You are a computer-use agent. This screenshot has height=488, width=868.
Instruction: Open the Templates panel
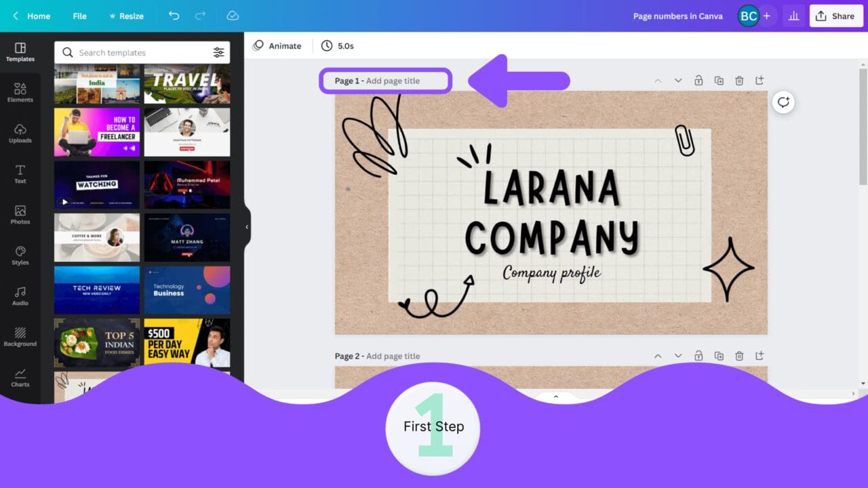point(20,52)
